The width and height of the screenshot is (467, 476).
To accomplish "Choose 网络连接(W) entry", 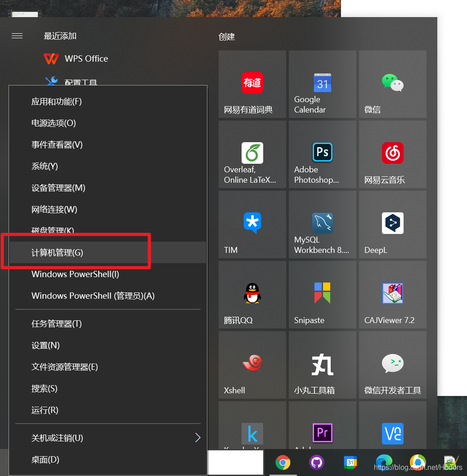I will click(108, 209).
